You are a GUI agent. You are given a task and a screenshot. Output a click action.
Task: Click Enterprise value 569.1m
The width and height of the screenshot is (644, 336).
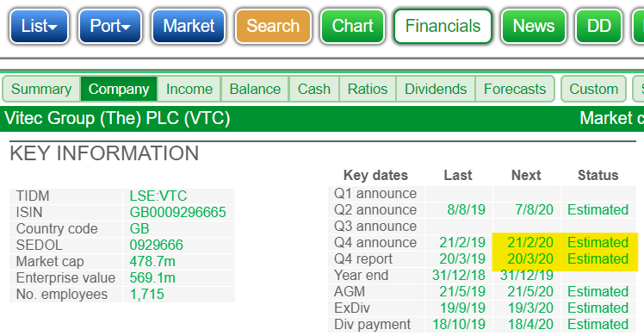point(152,278)
